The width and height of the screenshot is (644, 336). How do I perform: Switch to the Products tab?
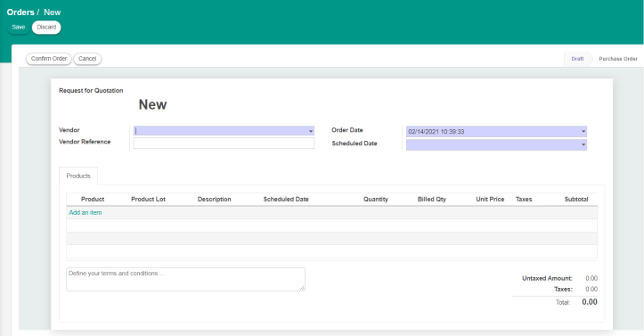point(78,176)
